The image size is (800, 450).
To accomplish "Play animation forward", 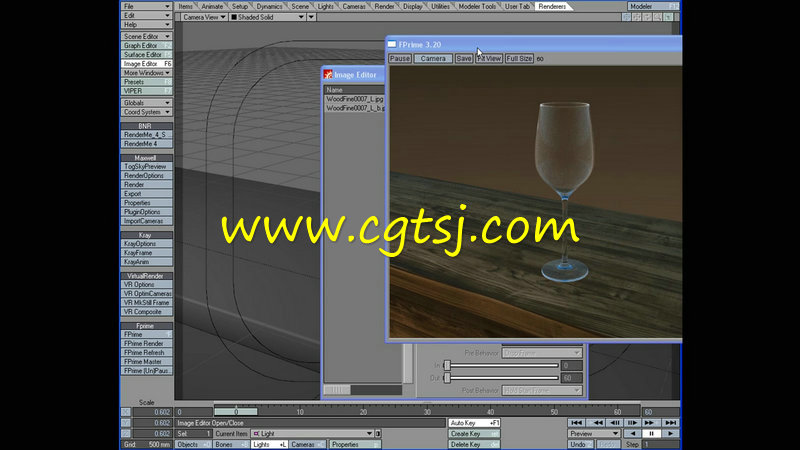I will point(670,434).
